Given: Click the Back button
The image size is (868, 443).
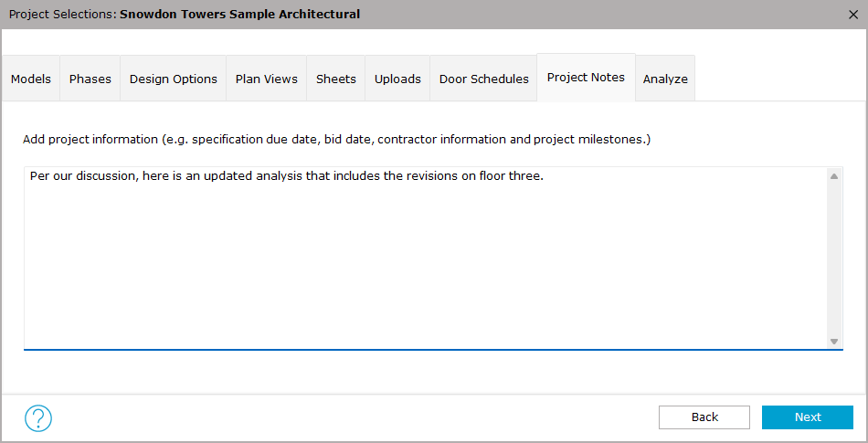Looking at the screenshot, I should [704, 417].
